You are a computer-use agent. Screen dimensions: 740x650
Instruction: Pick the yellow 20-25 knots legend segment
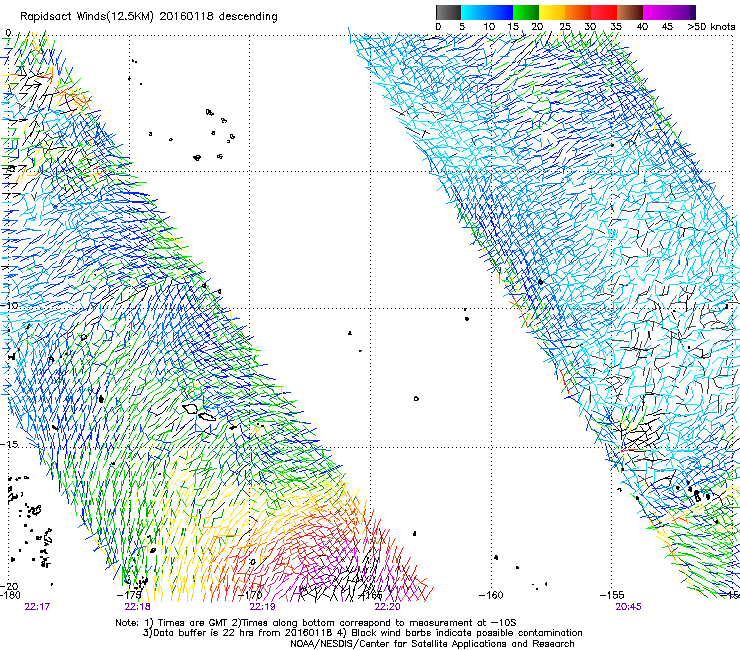pyautogui.click(x=552, y=12)
